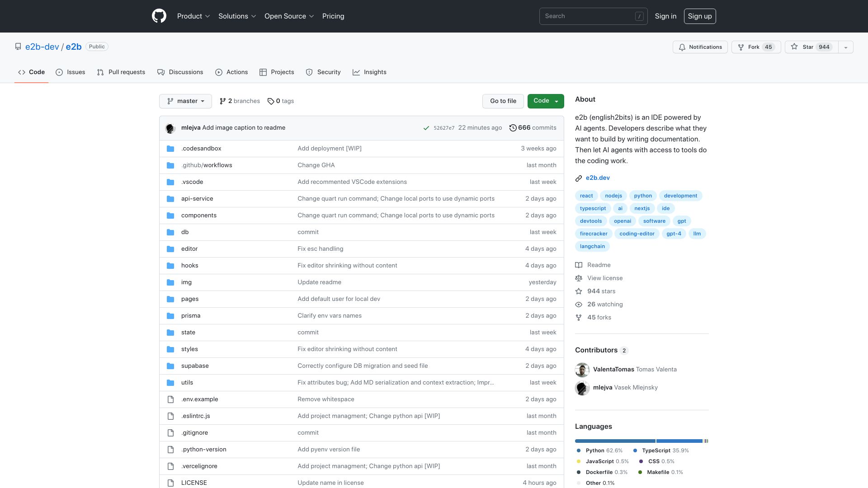Open the Actions tab
The width and height of the screenshot is (868, 488).
pos(231,72)
